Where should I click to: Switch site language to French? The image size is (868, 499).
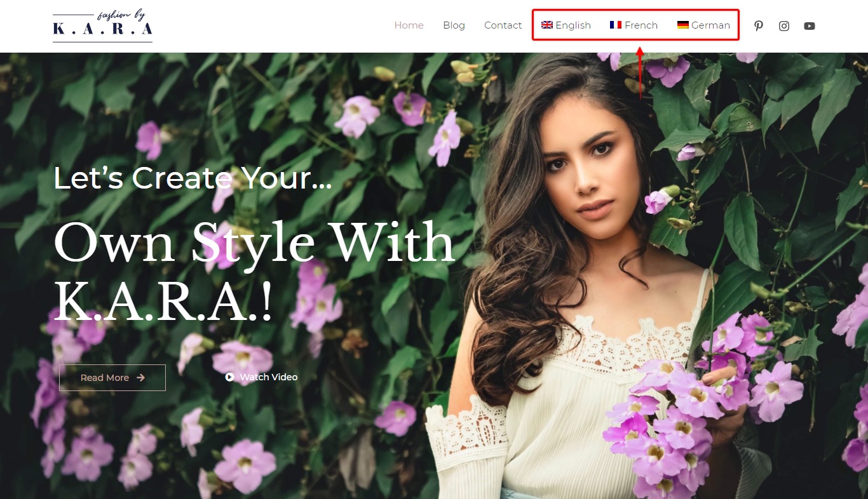(x=634, y=25)
